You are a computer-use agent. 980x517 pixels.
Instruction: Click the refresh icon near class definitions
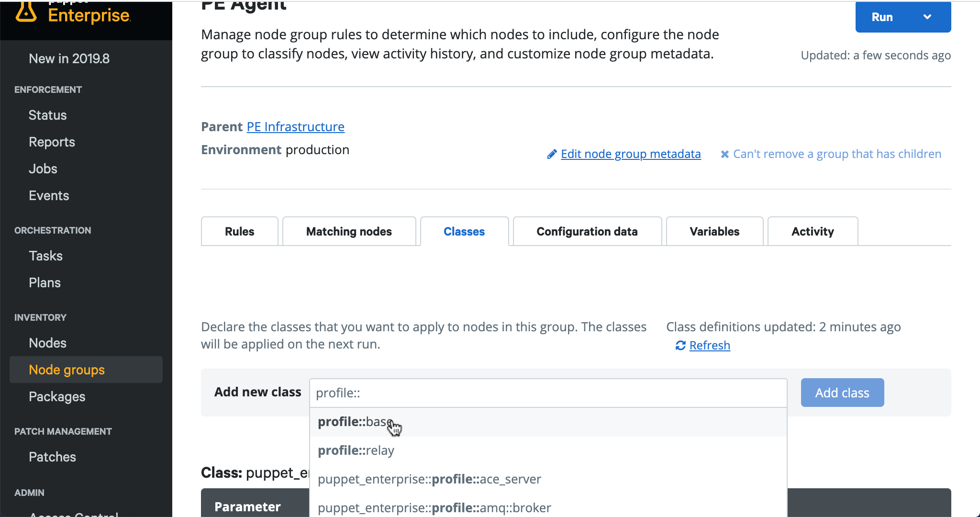[x=680, y=345]
